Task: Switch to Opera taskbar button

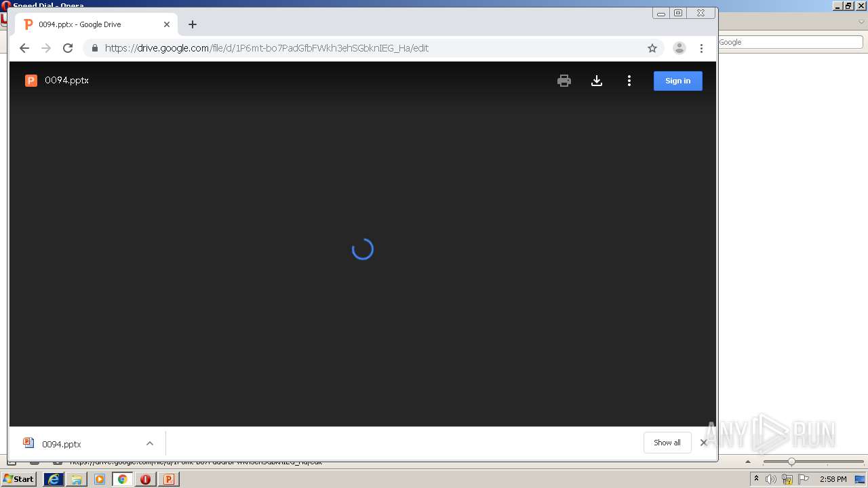Action: [x=146, y=479]
